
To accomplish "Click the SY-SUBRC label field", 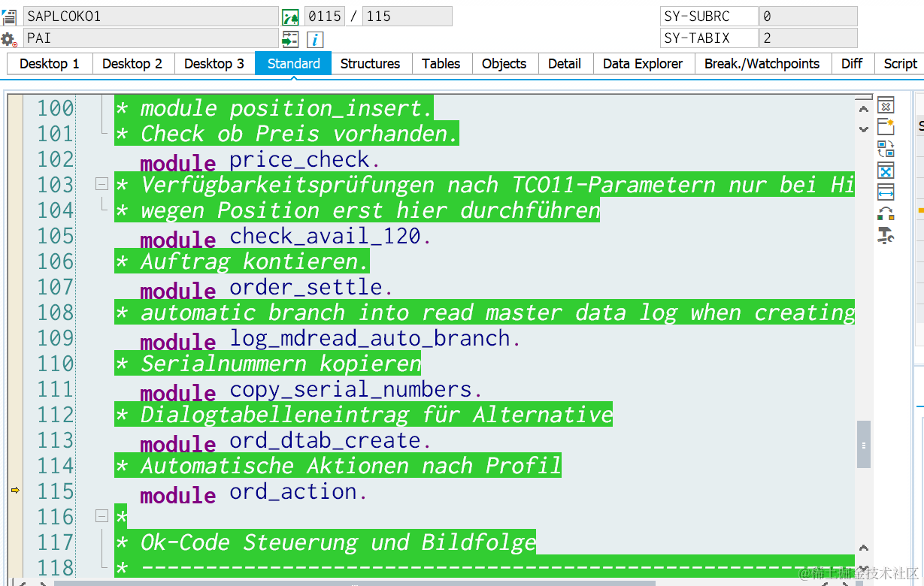I will click(x=710, y=16).
